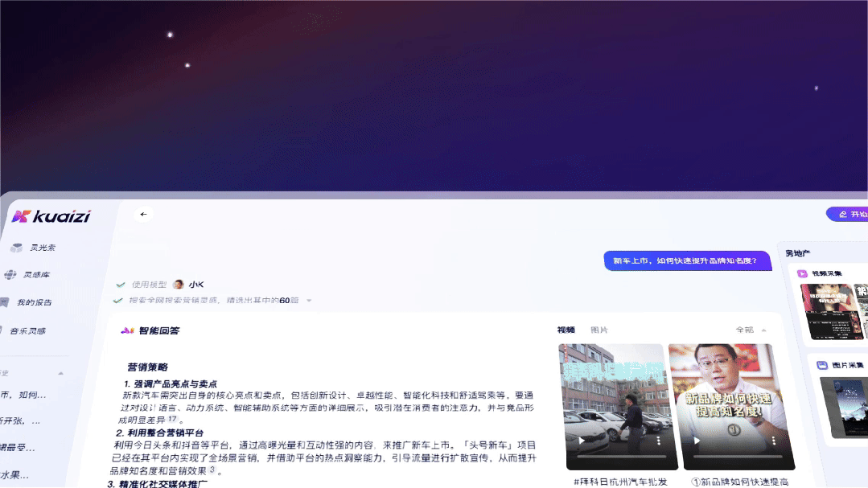
Task: Open the 全部 filter dropdown
Action: pyautogui.click(x=751, y=330)
